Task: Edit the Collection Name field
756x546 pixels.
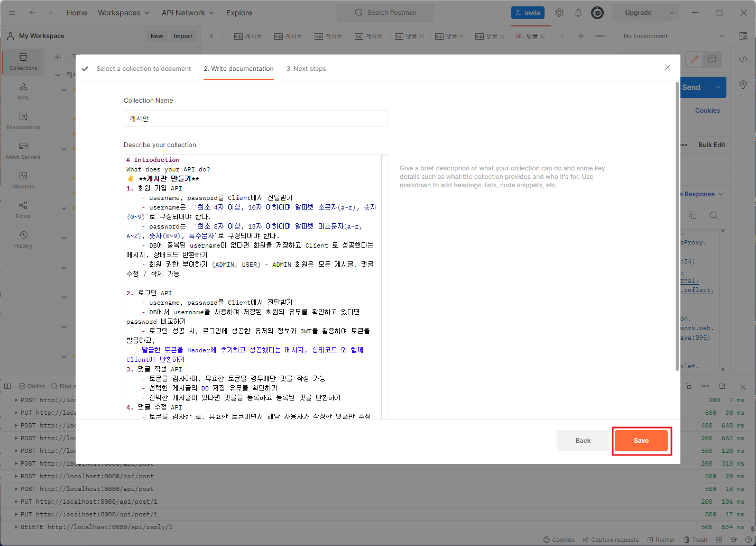Action: (256, 119)
